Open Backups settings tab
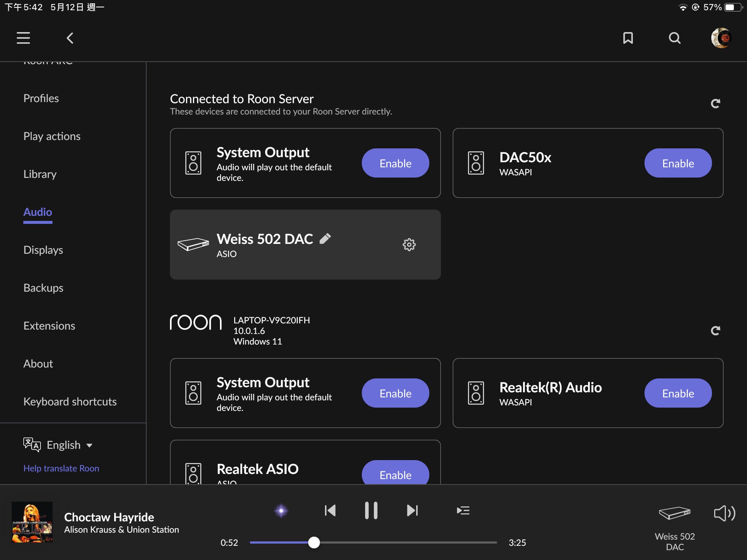This screenshot has width=747, height=560. 43,288
